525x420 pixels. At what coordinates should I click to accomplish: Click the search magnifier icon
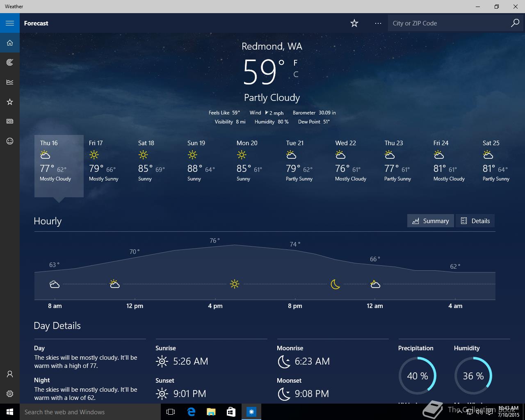[515, 23]
